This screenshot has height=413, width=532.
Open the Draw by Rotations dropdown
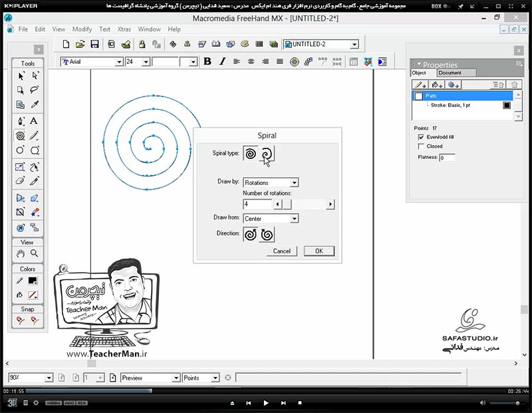(x=295, y=183)
